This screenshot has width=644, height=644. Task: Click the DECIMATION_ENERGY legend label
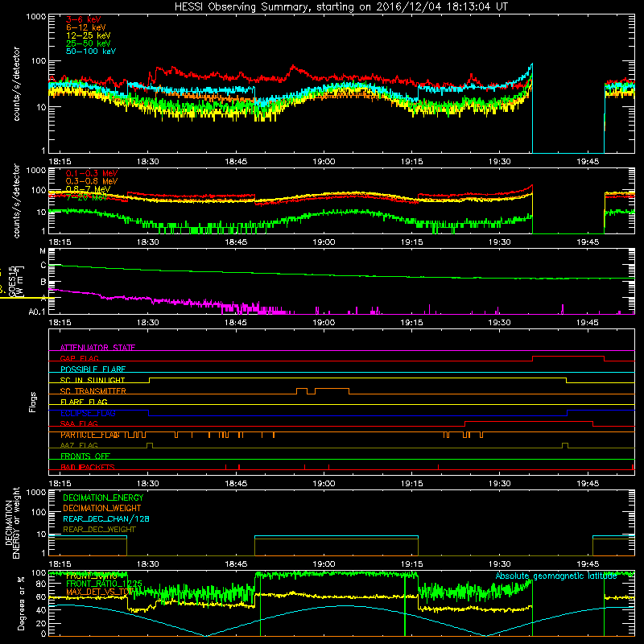click(103, 497)
